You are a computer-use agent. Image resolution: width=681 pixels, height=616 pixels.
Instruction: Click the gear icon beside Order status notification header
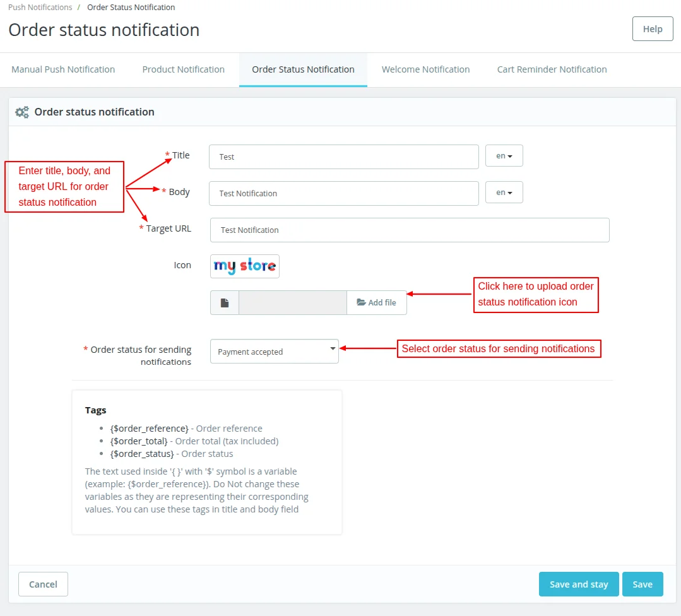click(x=22, y=112)
